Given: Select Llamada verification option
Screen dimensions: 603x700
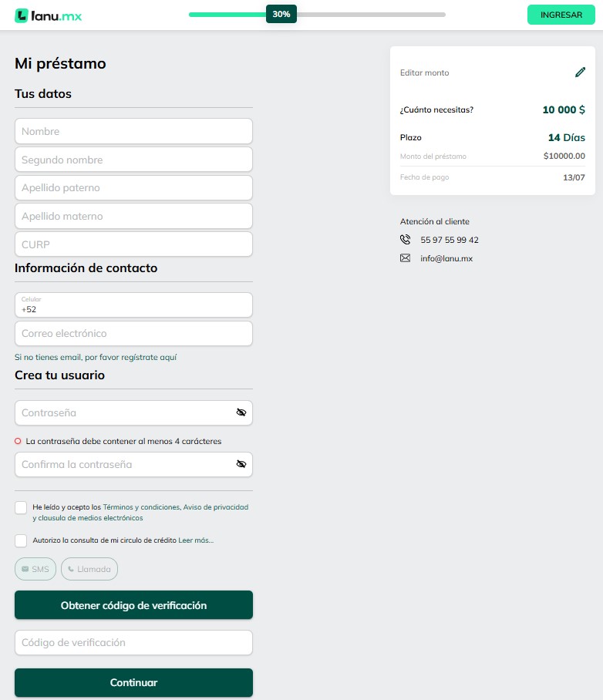Looking at the screenshot, I should coord(89,569).
